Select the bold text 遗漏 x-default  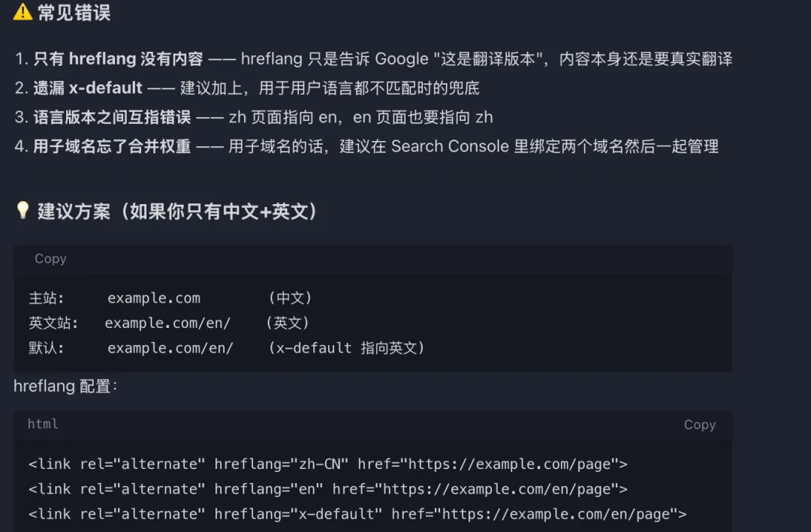pos(87,88)
